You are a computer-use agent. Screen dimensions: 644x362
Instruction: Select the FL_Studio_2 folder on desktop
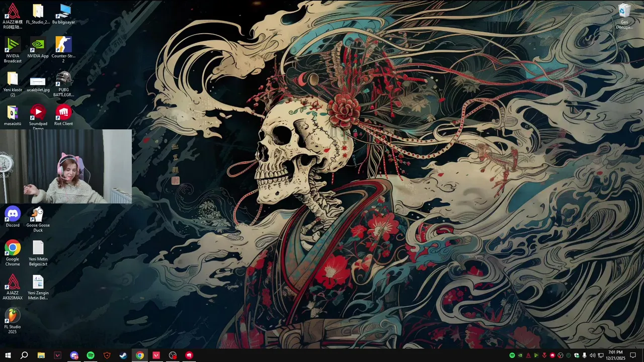pyautogui.click(x=38, y=14)
